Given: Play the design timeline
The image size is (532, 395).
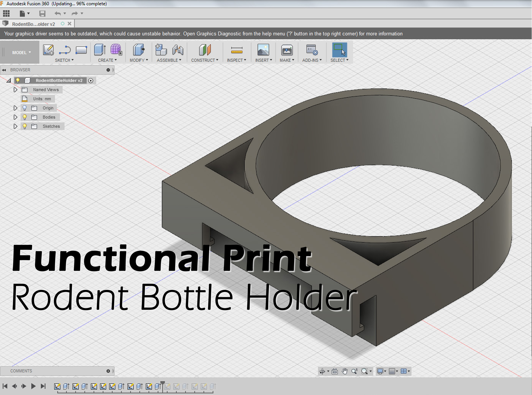Looking at the screenshot, I should pos(33,386).
